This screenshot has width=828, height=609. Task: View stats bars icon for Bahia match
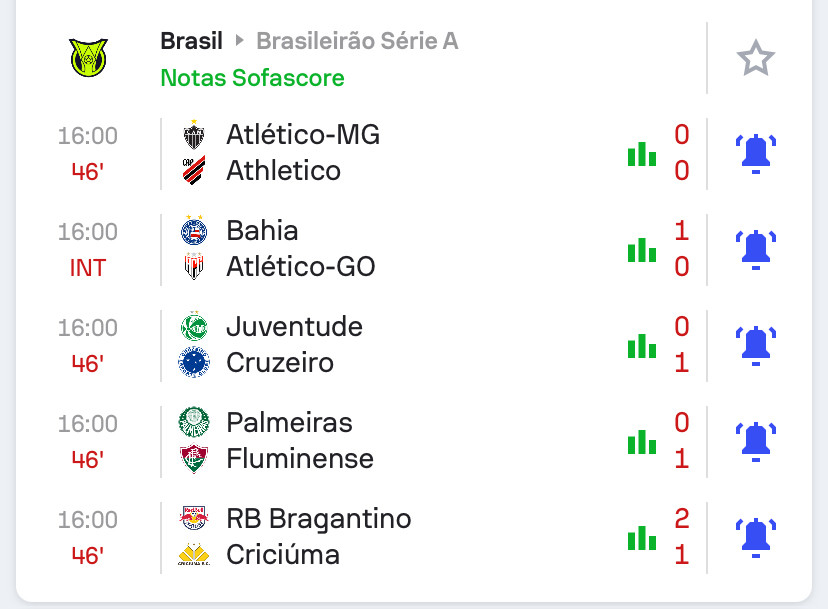click(642, 250)
